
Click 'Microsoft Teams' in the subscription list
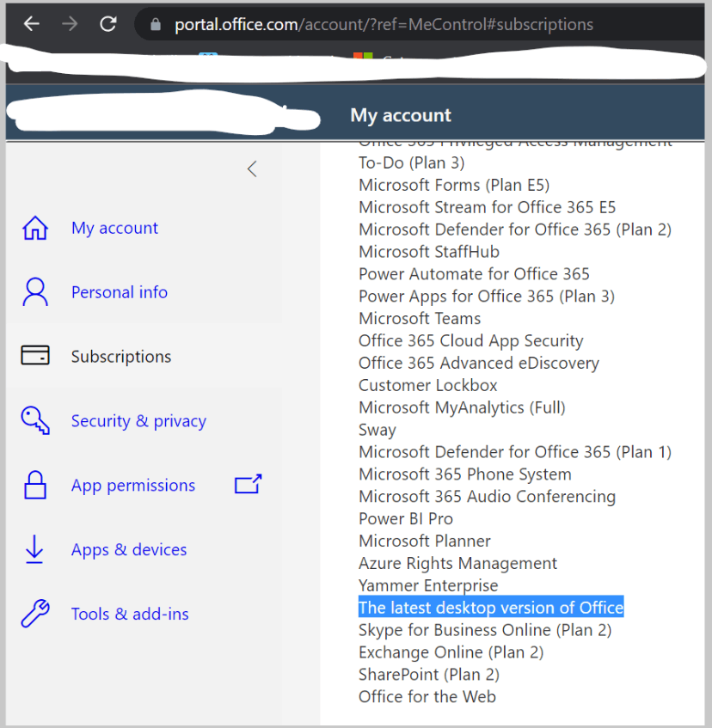pyautogui.click(x=420, y=319)
